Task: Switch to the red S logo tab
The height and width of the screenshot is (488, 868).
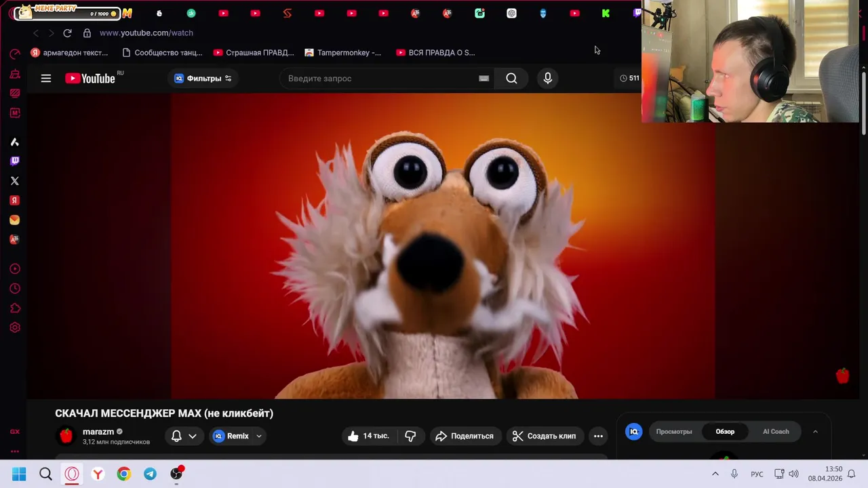Action: point(287,13)
